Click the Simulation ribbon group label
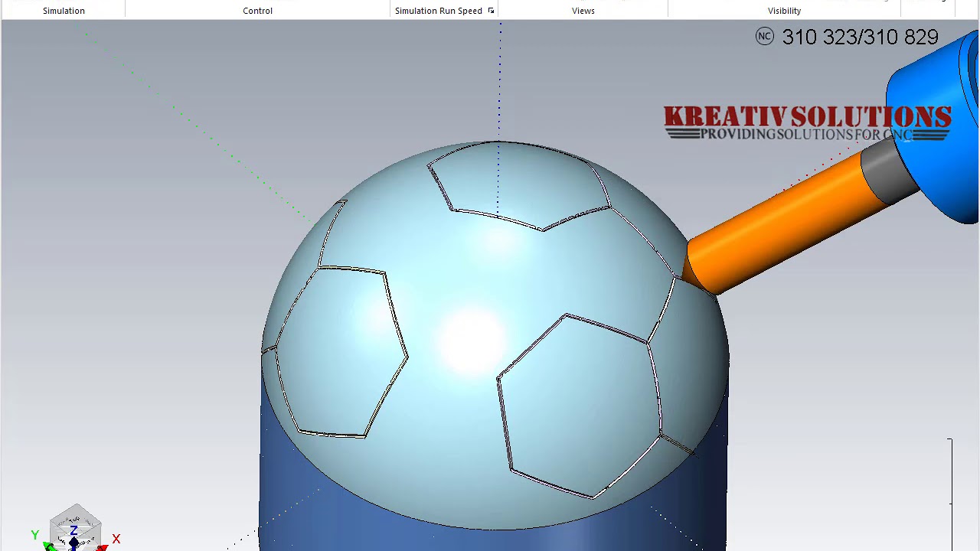The height and width of the screenshot is (551, 980). 64,11
